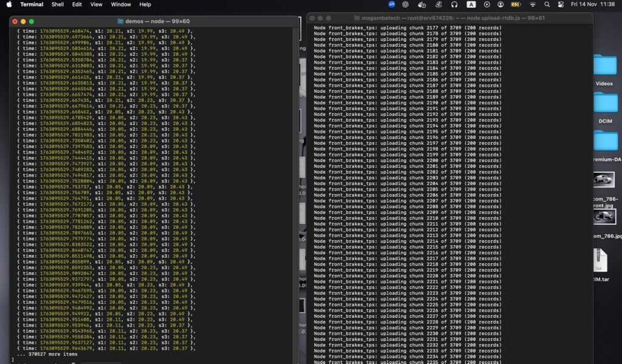The height and width of the screenshot is (364, 622).
Task: Click the demos — node window title bar
Action: pos(155,21)
